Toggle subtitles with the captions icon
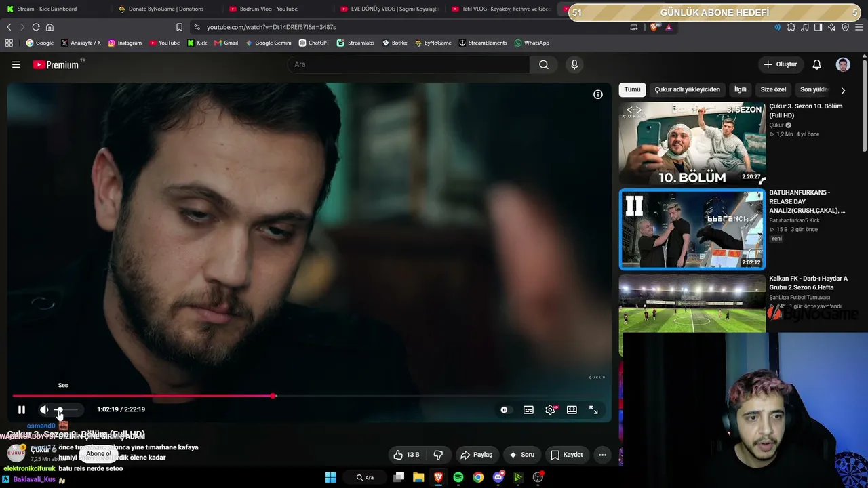This screenshot has height=488, width=868. click(x=528, y=409)
